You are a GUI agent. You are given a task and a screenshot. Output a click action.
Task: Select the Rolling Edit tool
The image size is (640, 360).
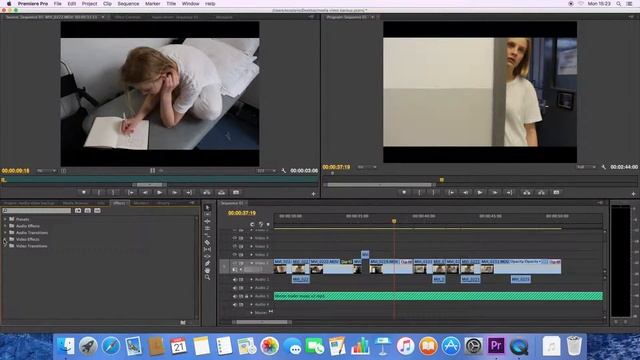pos(207,229)
